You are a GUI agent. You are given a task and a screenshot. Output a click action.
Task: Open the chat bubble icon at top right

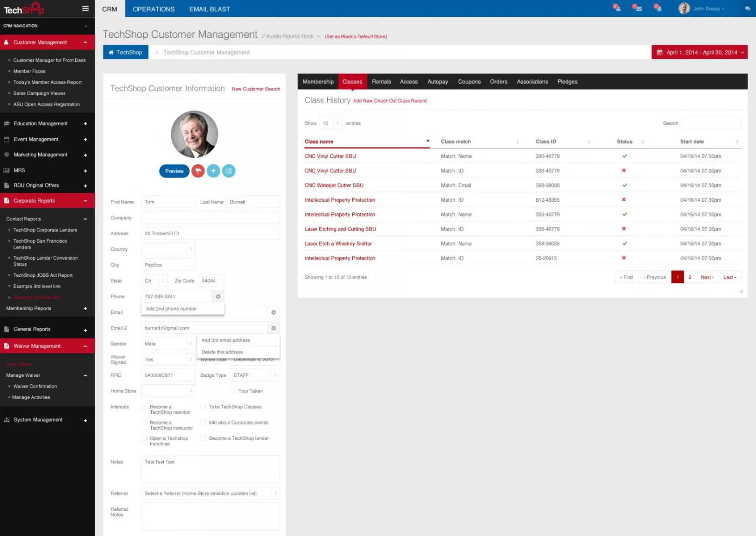(x=748, y=8)
